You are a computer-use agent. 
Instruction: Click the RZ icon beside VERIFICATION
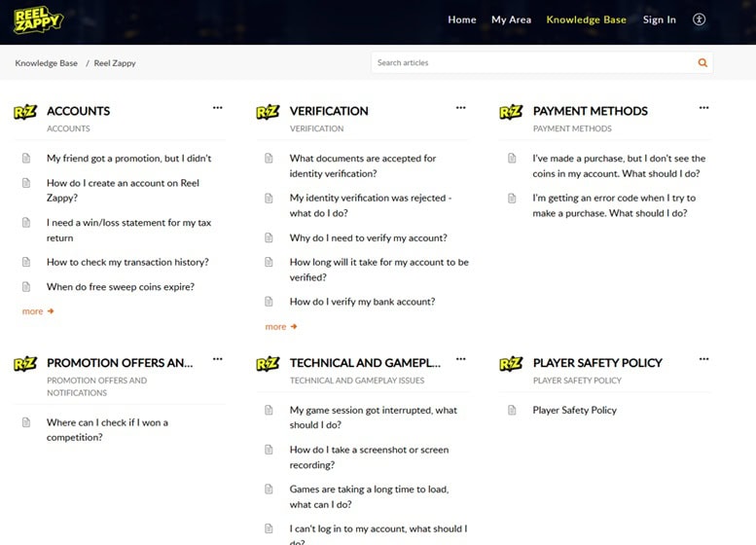tap(269, 112)
